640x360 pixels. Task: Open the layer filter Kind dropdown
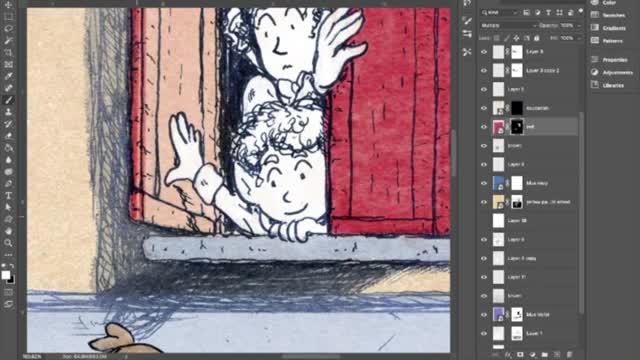click(500, 13)
